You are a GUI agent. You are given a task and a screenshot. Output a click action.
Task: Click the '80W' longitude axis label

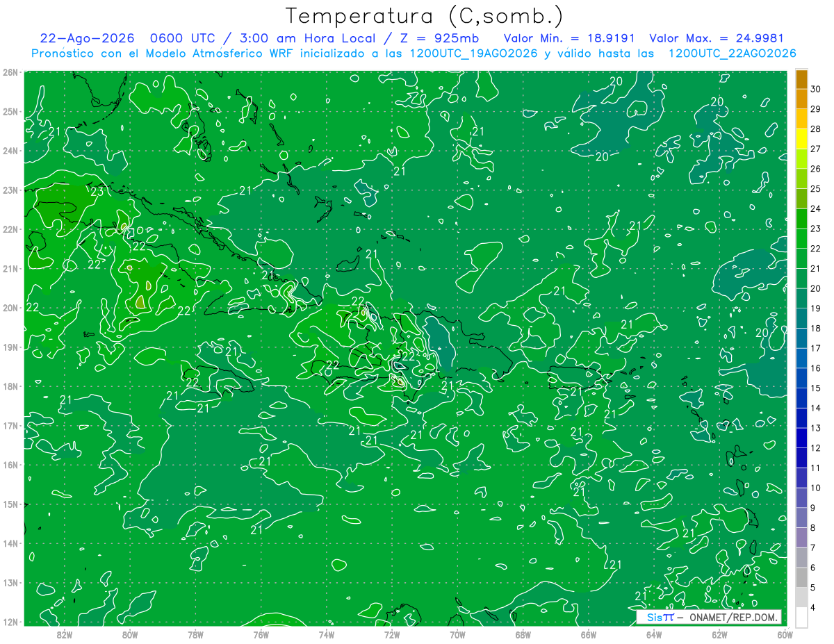coord(129,634)
